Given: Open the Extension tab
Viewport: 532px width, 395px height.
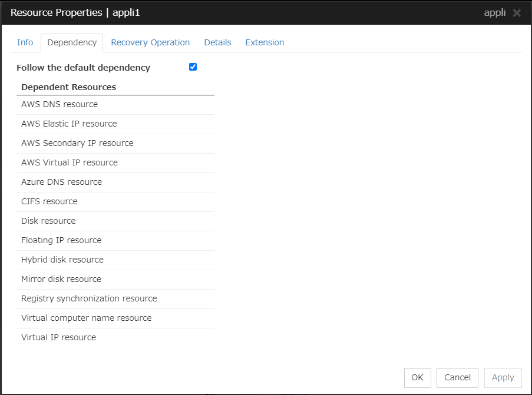Looking at the screenshot, I should [265, 42].
